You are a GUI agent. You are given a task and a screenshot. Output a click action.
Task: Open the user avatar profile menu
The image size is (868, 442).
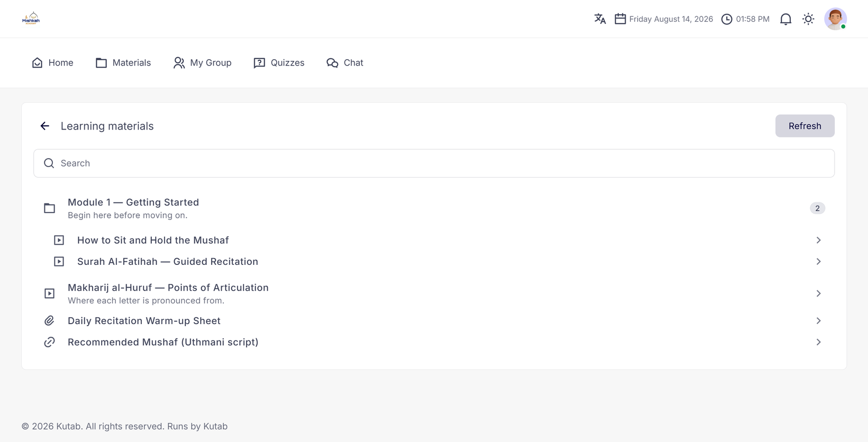(835, 19)
